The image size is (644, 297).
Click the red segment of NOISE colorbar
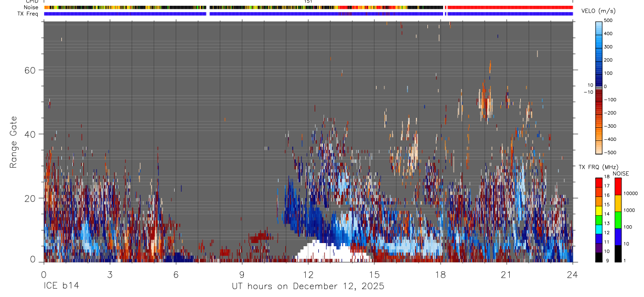[618, 186]
